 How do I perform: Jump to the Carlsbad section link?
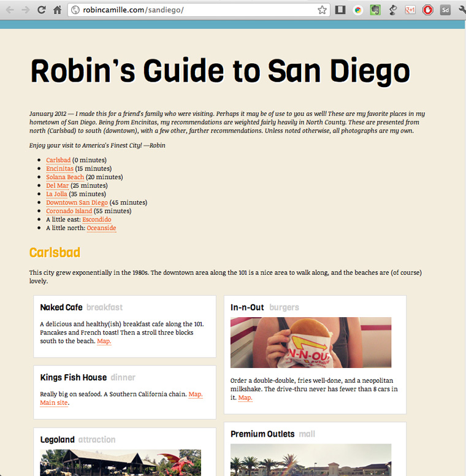click(x=58, y=160)
